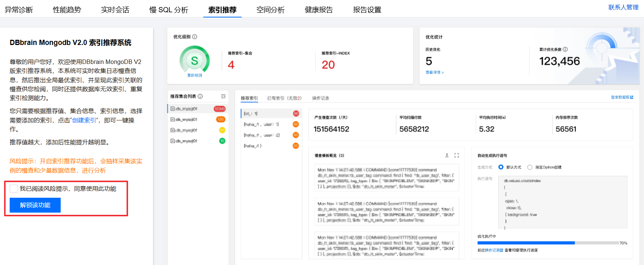Expand slow query overview to fullscreen
Screen dimensions: 644x265
(457, 155)
